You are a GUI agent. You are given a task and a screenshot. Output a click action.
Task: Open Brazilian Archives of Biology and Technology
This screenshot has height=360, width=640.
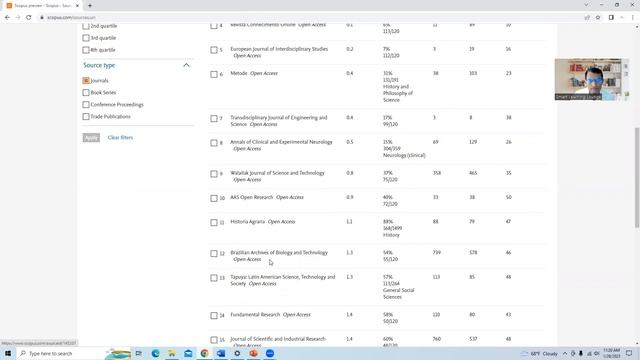point(279,253)
